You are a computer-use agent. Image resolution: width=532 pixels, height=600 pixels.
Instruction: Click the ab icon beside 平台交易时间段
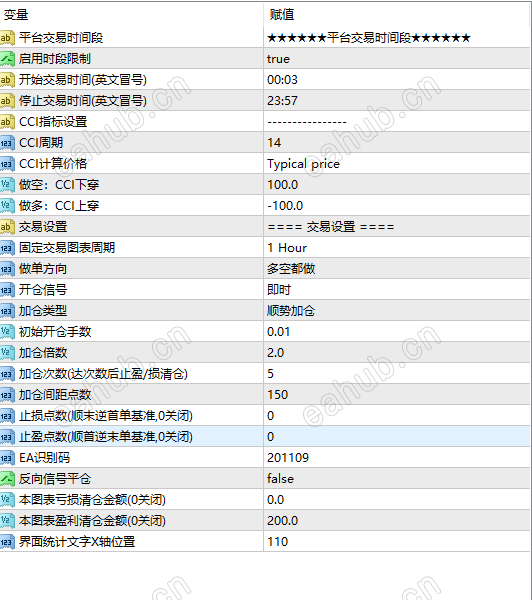7,38
